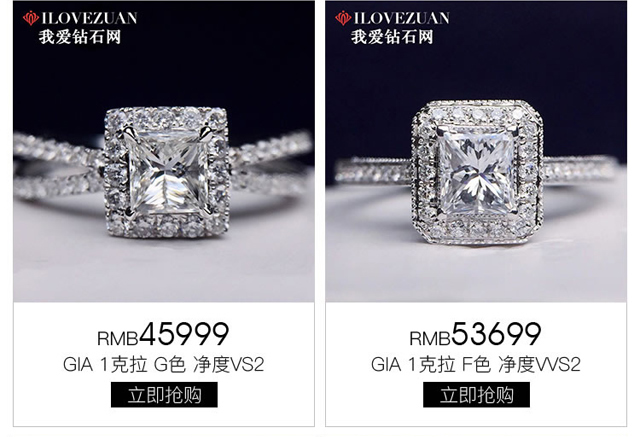Select the RMB53699 price text
The width and height of the screenshot is (640, 437).
point(476,335)
